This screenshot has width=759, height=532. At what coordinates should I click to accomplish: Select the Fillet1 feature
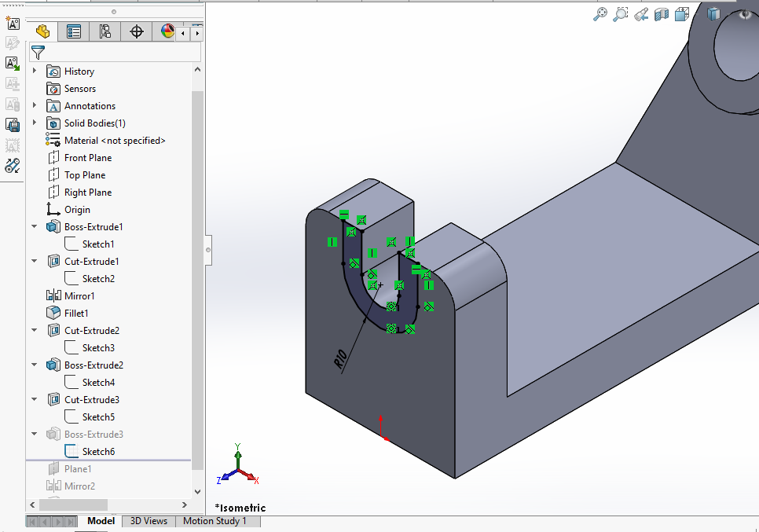(x=76, y=314)
